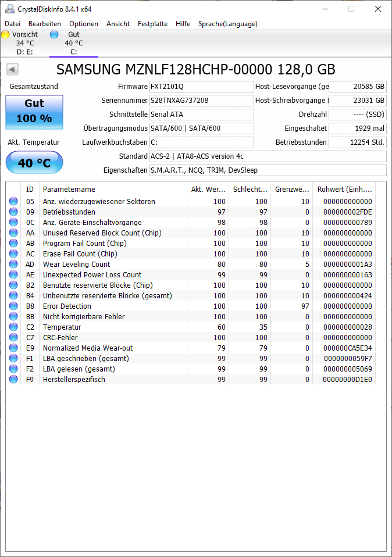Viewport: 392px width, 557px height.
Task: Click status orb for LBA gelesen row
Action: pyautogui.click(x=13, y=369)
